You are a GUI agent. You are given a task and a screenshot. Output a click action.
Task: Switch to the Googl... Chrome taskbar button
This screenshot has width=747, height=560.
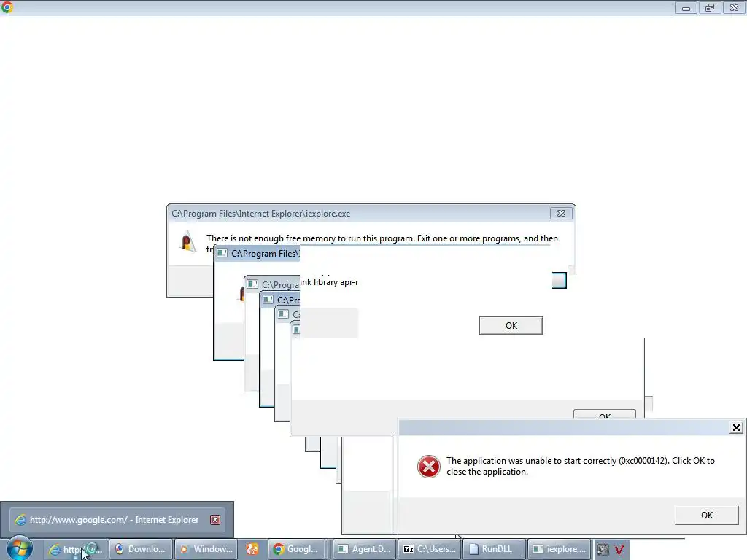[296, 549]
